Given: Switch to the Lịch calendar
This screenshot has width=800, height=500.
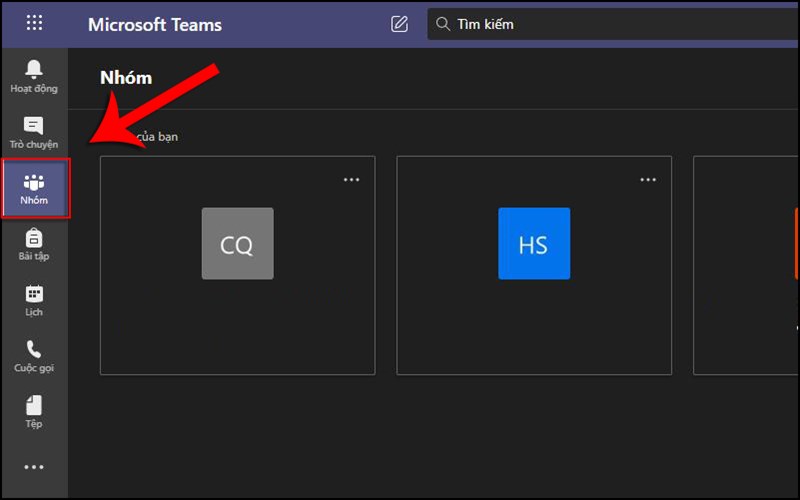Looking at the screenshot, I should (x=34, y=301).
